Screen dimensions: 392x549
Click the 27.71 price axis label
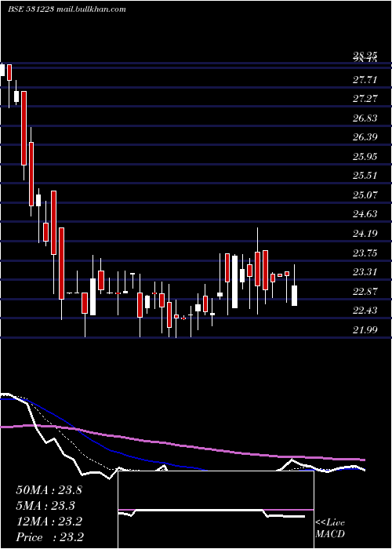[x=365, y=80]
